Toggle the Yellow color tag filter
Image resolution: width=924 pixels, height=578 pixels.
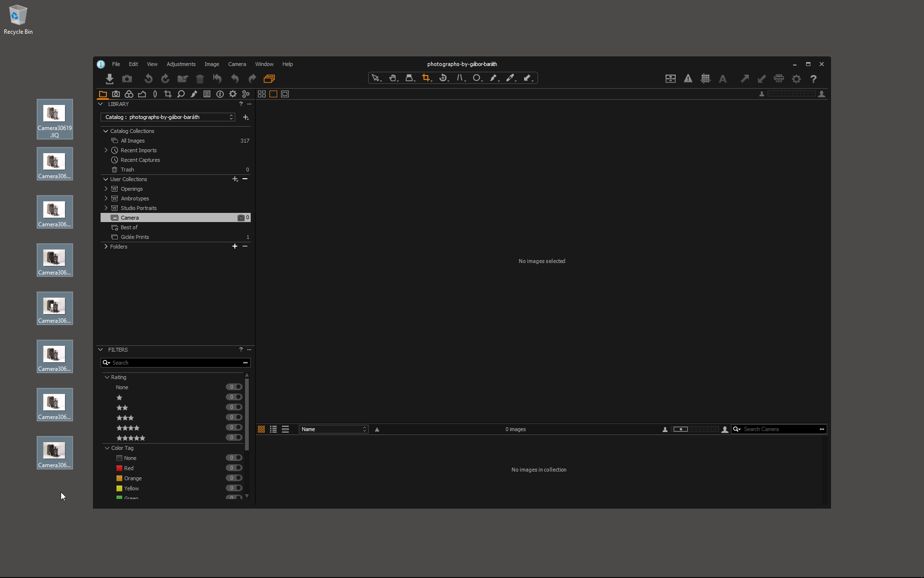coord(234,488)
